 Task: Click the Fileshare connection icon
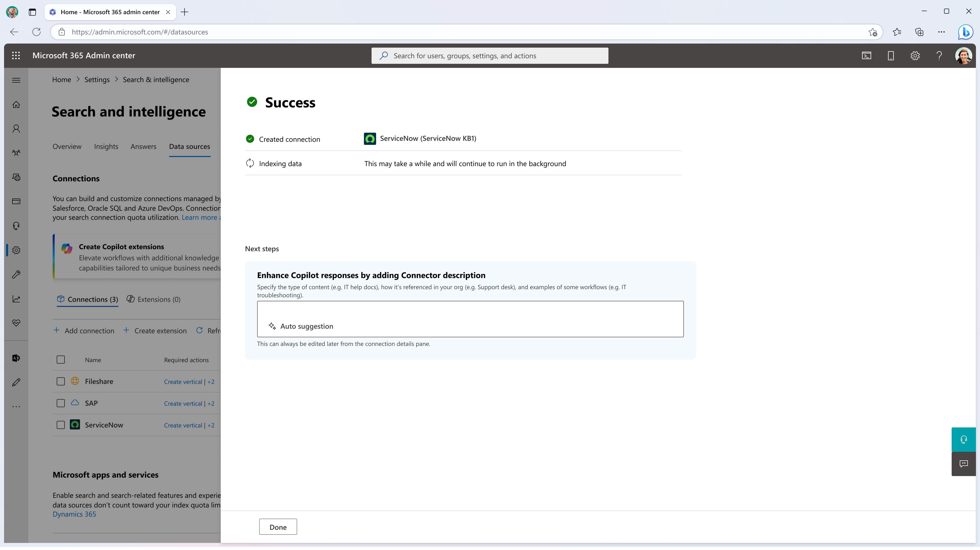(x=75, y=381)
